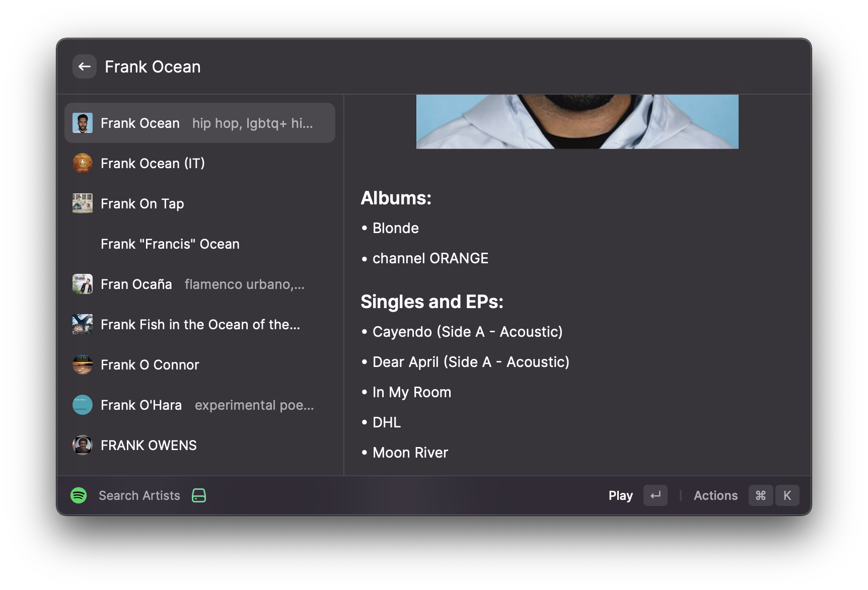Viewport: 868px width, 590px height.
Task: Click the Return key icon
Action: (x=656, y=495)
